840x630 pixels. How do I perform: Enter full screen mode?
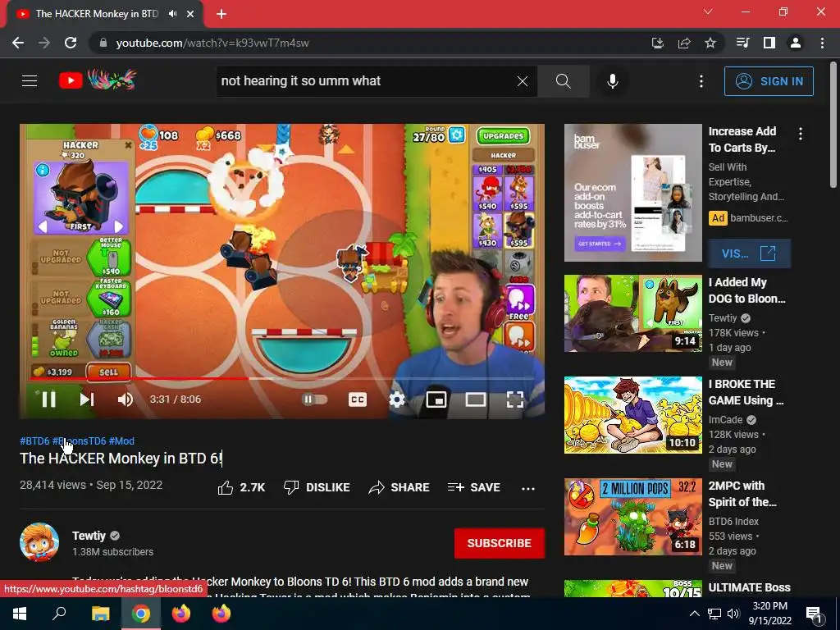[x=515, y=399]
